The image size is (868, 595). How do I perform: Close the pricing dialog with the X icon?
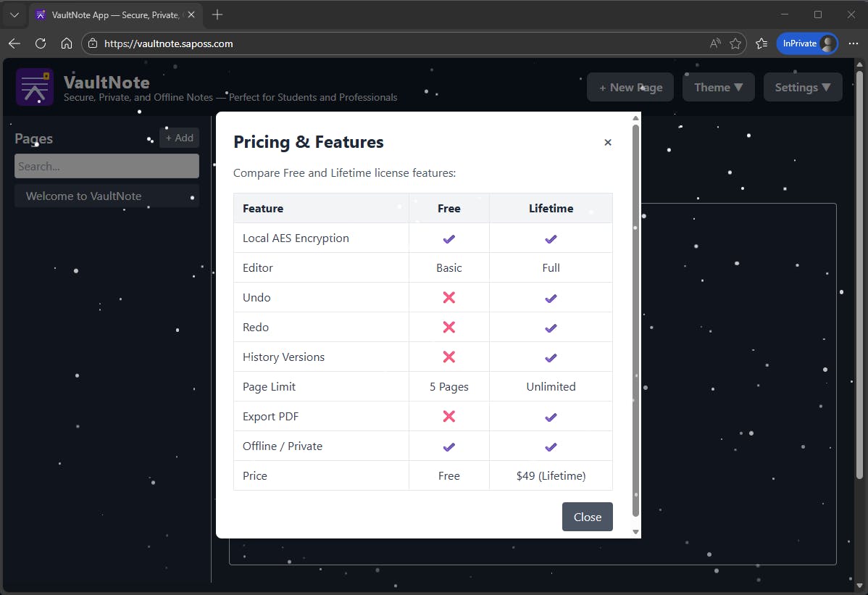point(608,143)
